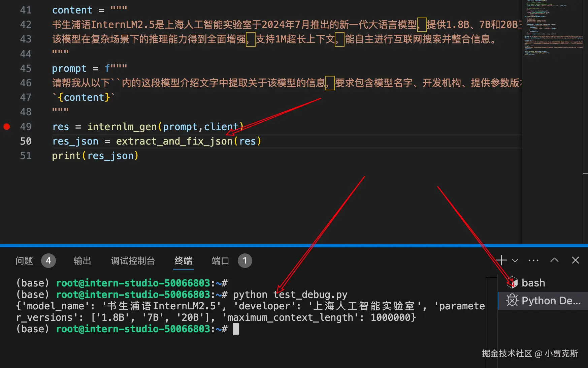Viewport: 588px width, 368px height.
Task: Toggle the breakpoint on line 49
Action: pos(6,127)
